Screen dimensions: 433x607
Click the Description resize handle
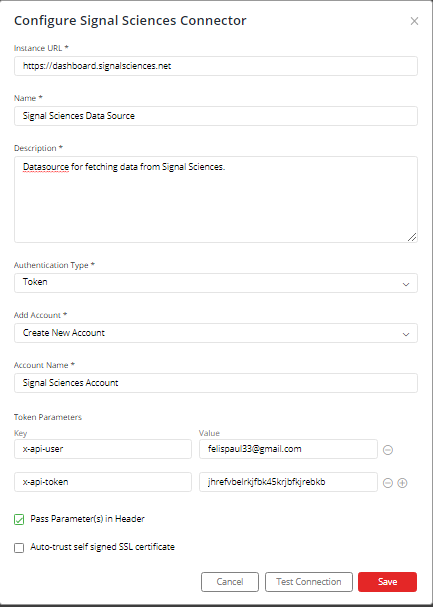point(412,237)
